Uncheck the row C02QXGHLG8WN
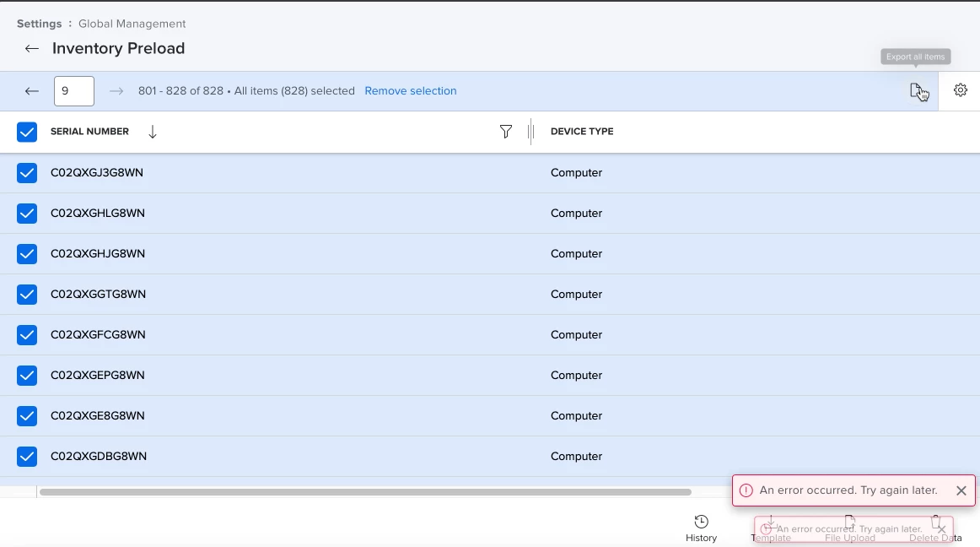 (27, 214)
